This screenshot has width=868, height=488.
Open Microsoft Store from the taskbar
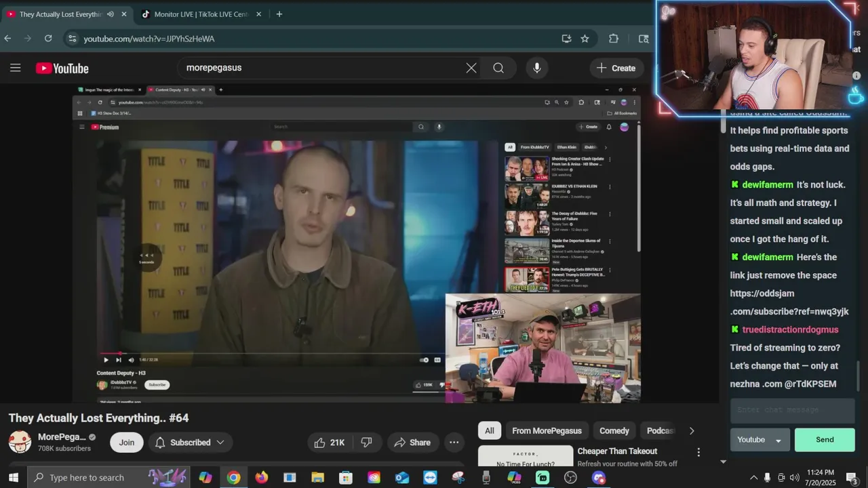[x=346, y=478]
